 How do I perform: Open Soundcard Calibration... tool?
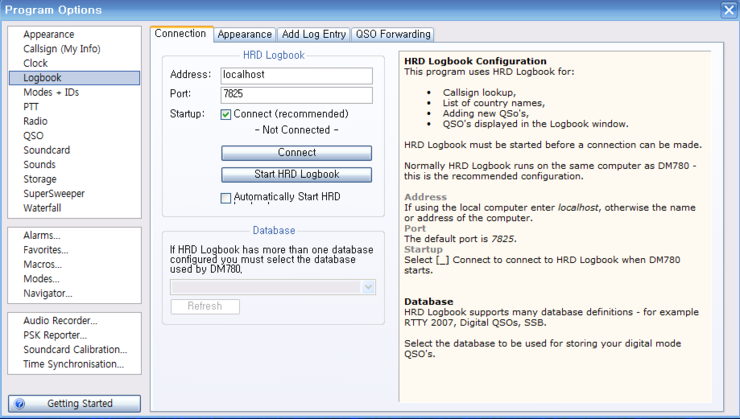click(x=75, y=350)
